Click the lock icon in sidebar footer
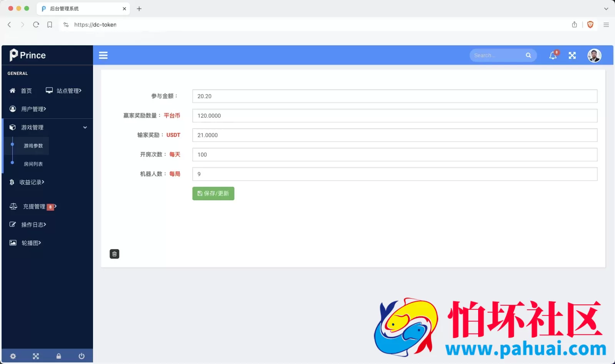The image size is (615, 364). coord(59,356)
